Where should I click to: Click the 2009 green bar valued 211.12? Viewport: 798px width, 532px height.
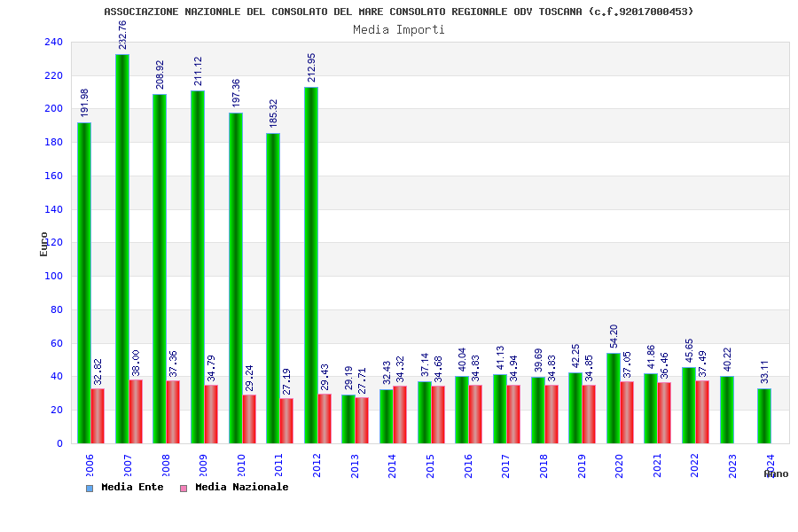click(198, 267)
